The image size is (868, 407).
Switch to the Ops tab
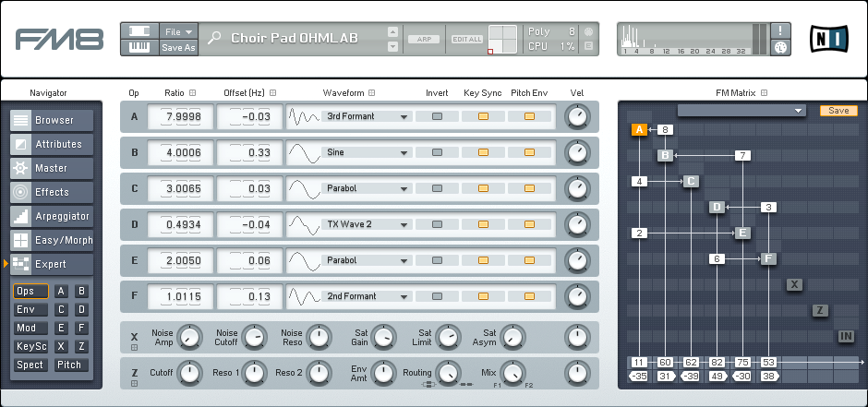pos(30,292)
